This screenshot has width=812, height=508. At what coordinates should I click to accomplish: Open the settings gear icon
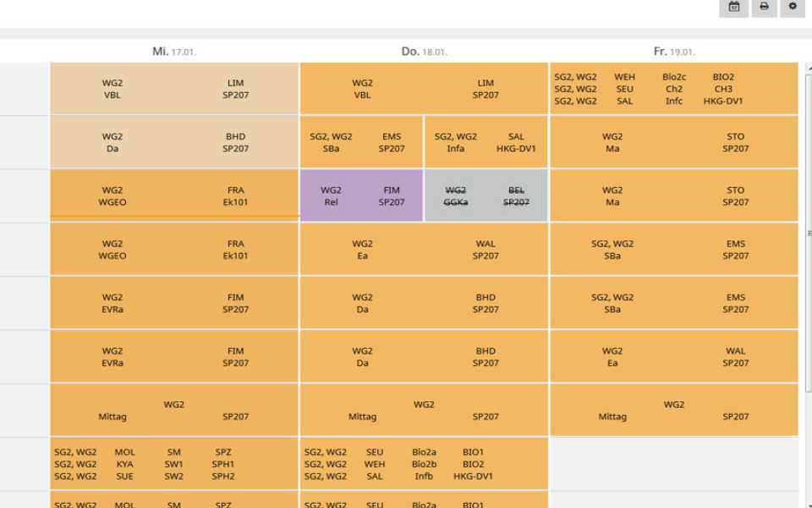(793, 7)
